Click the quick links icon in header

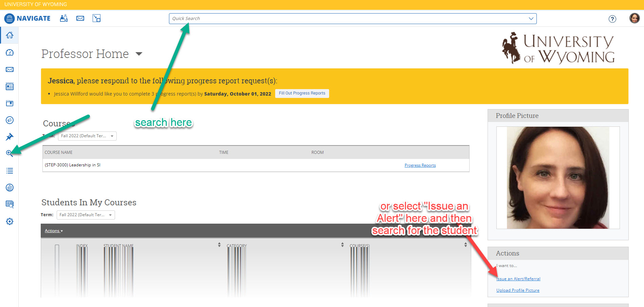coord(97,18)
